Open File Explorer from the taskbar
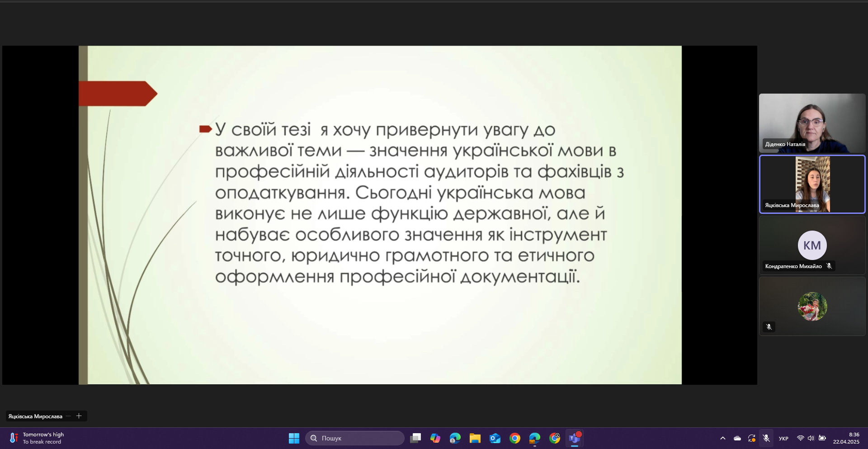The width and height of the screenshot is (868, 449). tap(475, 438)
